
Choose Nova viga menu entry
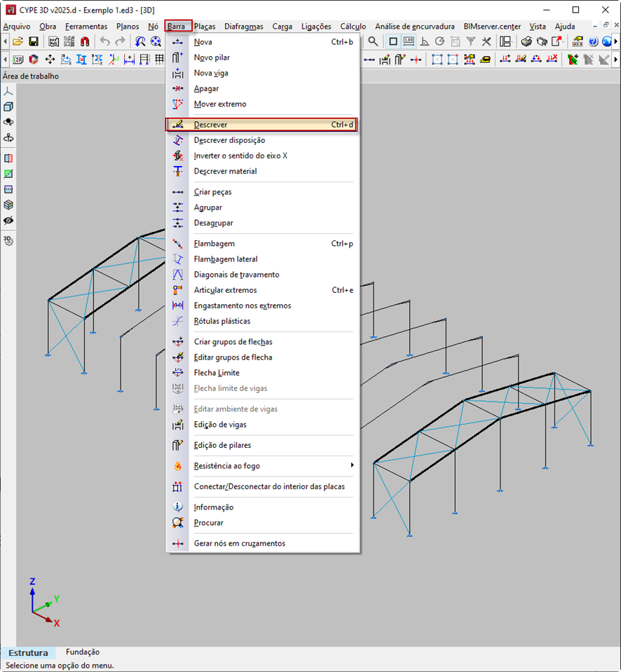point(261,73)
